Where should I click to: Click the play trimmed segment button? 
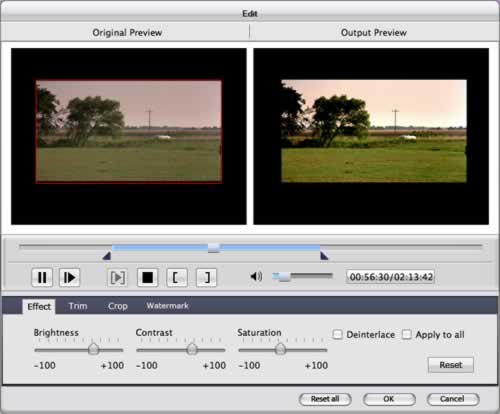(x=118, y=277)
